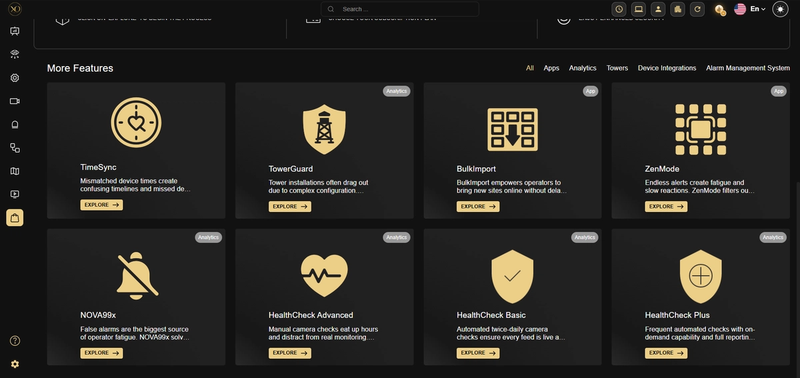Image resolution: width=800 pixels, height=378 pixels.
Task: Click the BulkImport grid arrow icon
Action: 512,129
